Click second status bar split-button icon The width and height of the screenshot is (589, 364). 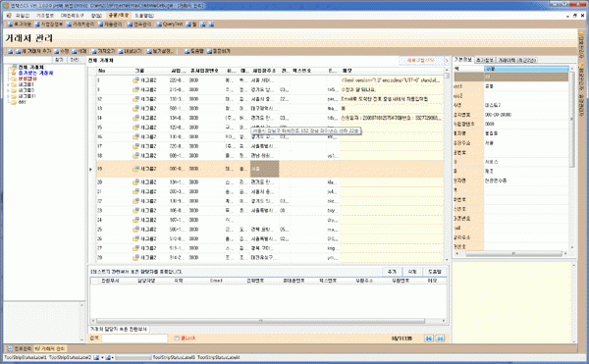pyautogui.click(x=108, y=358)
